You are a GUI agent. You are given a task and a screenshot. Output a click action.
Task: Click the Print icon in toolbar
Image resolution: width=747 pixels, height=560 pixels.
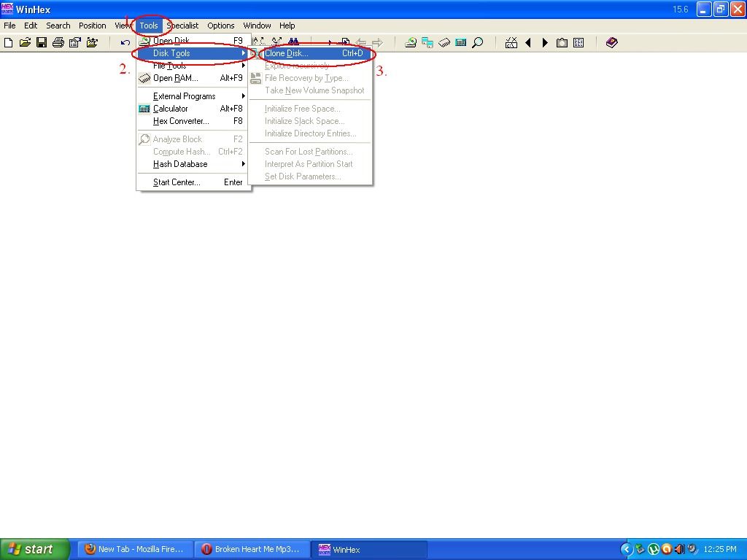pyautogui.click(x=58, y=43)
